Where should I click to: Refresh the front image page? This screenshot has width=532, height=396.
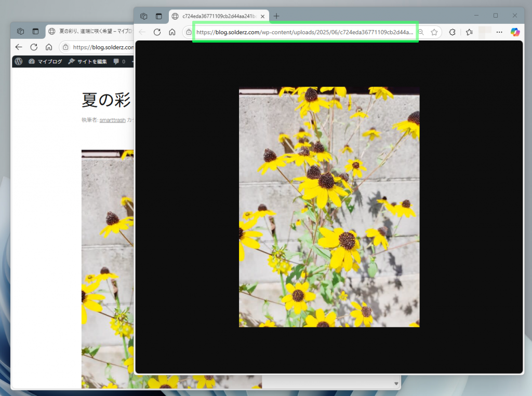pyautogui.click(x=157, y=32)
